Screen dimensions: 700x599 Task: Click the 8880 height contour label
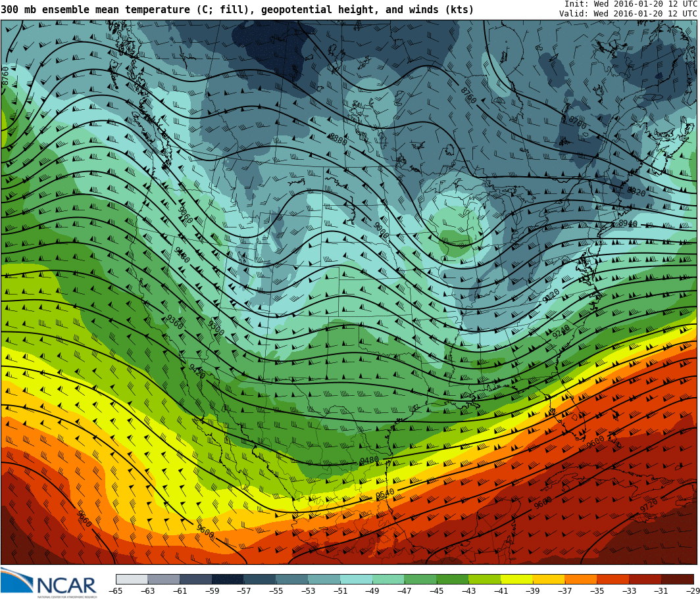(x=338, y=139)
